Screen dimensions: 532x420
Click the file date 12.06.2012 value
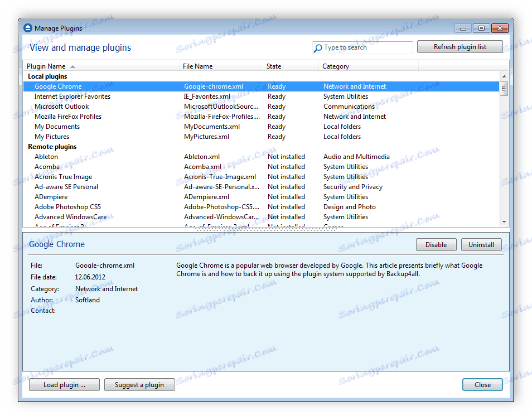(x=90, y=277)
